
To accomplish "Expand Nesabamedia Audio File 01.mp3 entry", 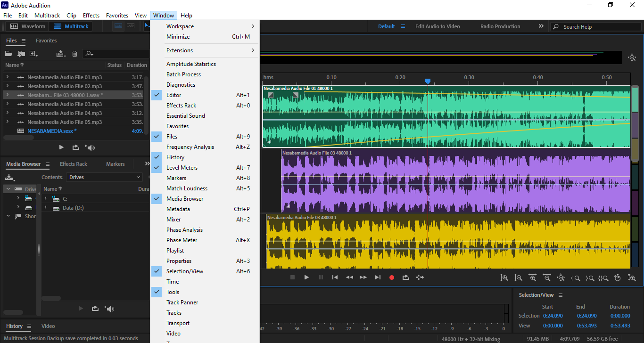I will point(7,77).
